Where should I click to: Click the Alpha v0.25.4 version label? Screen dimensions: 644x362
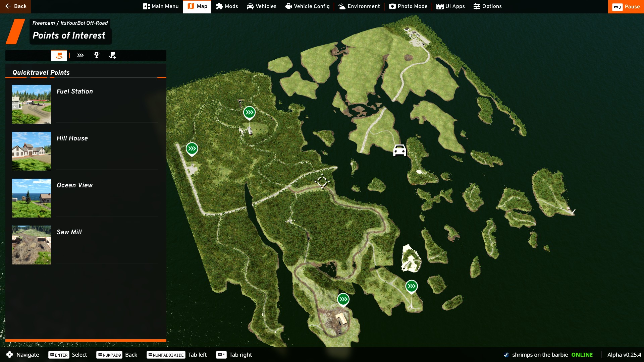pyautogui.click(x=624, y=355)
